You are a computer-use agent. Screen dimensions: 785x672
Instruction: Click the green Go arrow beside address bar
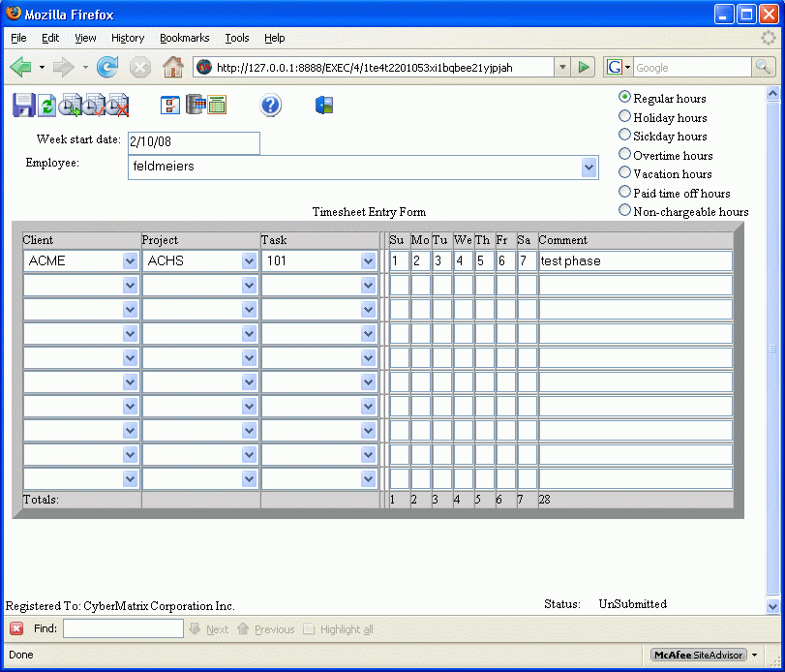click(584, 67)
